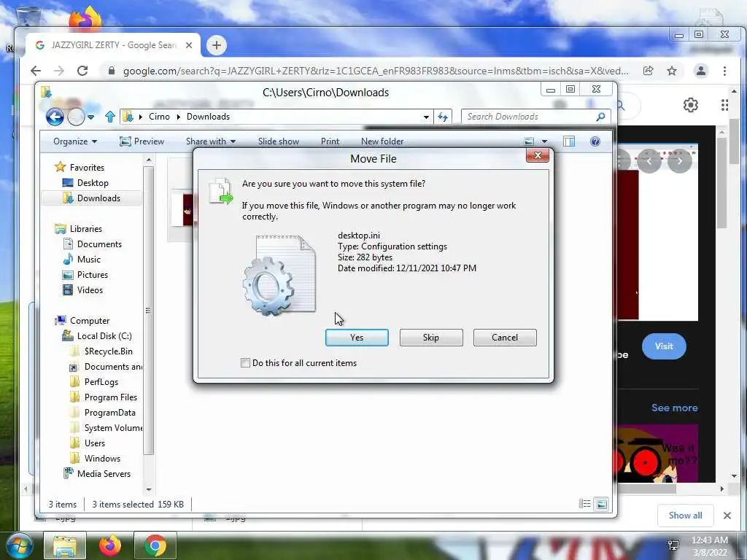Open Firefox from the taskbar
This screenshot has width=747, height=560.
[x=110, y=545]
